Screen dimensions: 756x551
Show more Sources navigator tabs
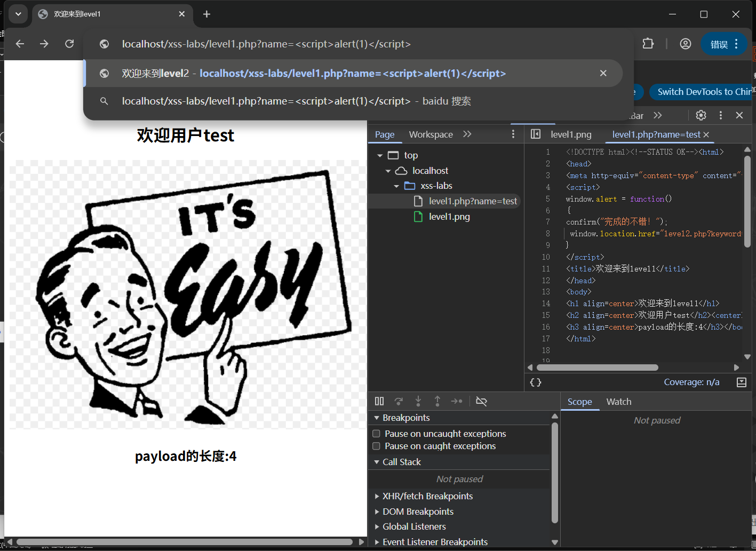pos(467,134)
